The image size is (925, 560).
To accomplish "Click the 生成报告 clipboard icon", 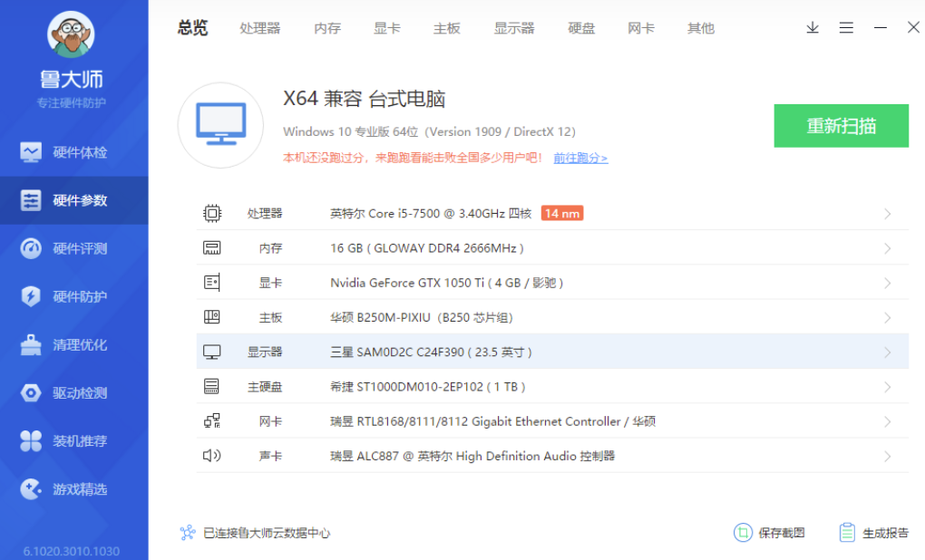I will [x=847, y=533].
